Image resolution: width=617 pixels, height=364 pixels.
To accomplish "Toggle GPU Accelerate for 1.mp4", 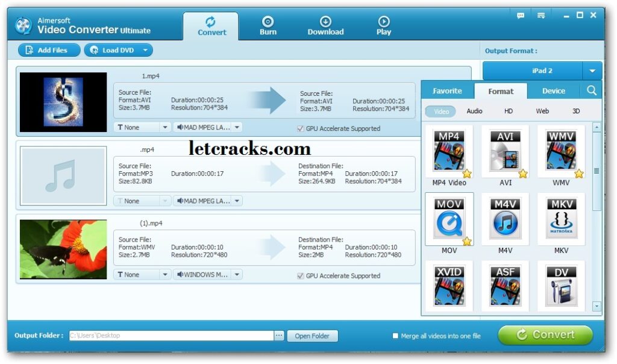I will pyautogui.click(x=300, y=129).
